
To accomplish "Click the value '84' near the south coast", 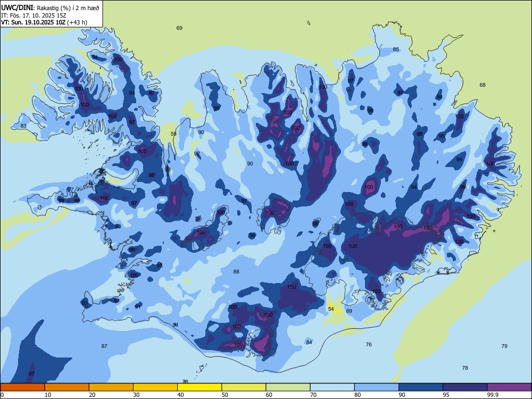I will coord(309,342).
